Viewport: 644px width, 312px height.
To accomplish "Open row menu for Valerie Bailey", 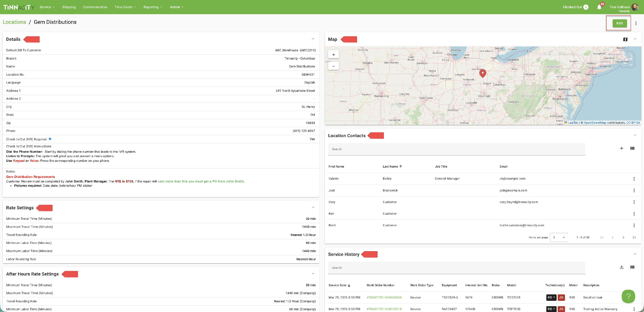I will pyautogui.click(x=634, y=179).
